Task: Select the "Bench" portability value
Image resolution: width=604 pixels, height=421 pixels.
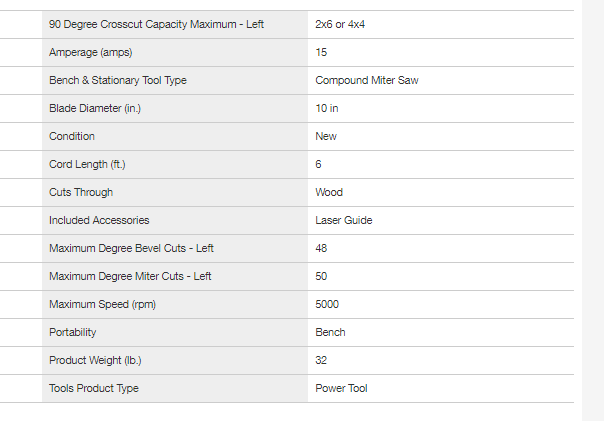Action: pyautogui.click(x=330, y=332)
